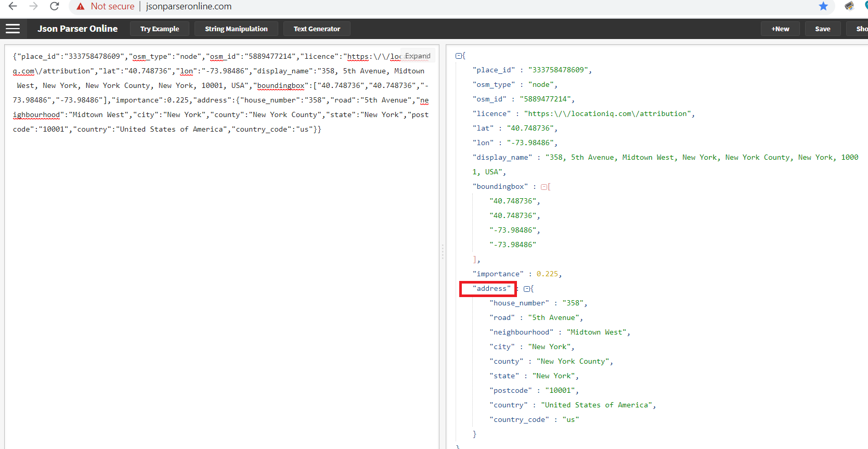Viewport: 868px width, 449px height.
Task: Click the browser back arrow
Action: coord(13,6)
